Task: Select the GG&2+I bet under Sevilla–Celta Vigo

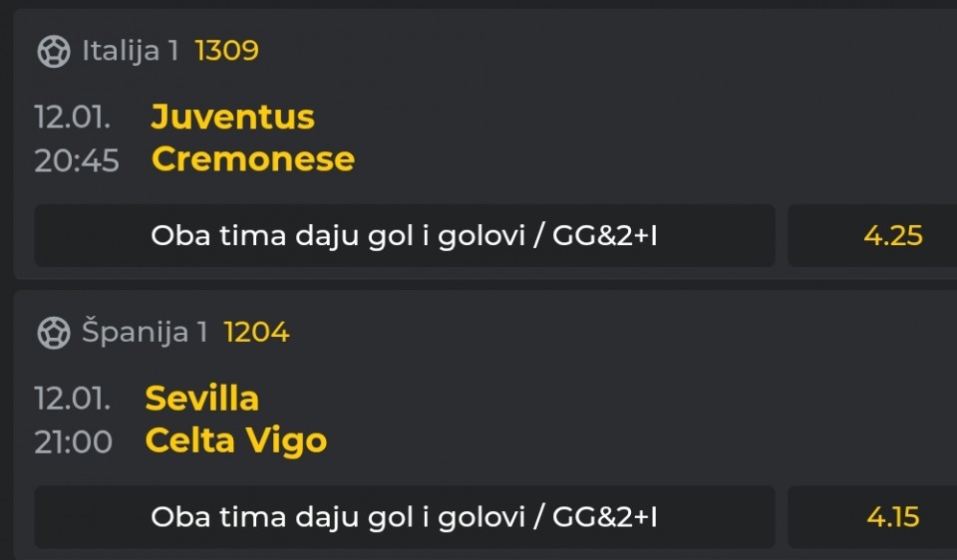Action: 404,517
